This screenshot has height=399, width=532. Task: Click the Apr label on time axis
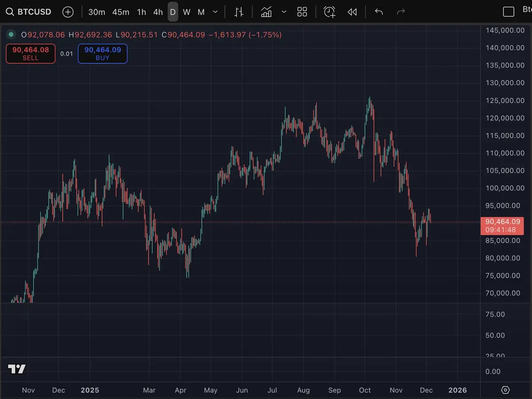coord(180,390)
